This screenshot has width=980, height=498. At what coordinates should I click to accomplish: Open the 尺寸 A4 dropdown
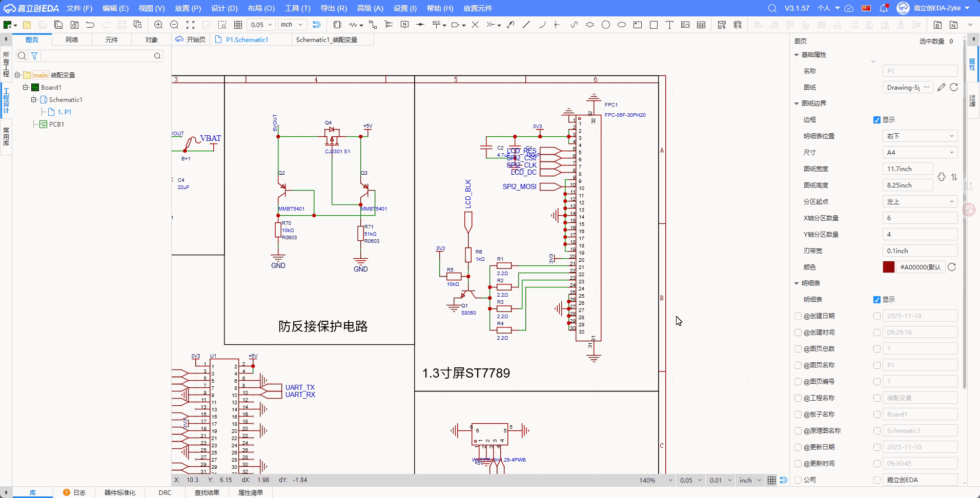(920, 153)
